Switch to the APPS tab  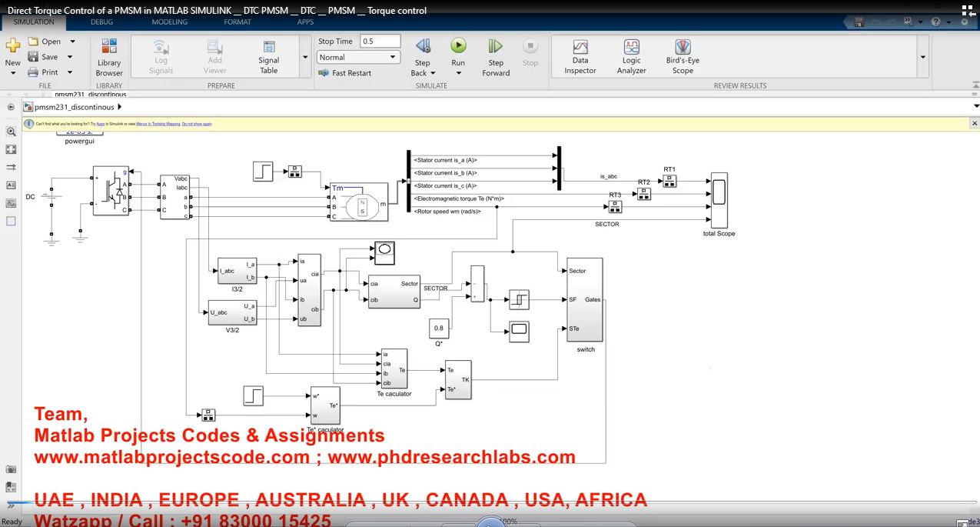[306, 22]
